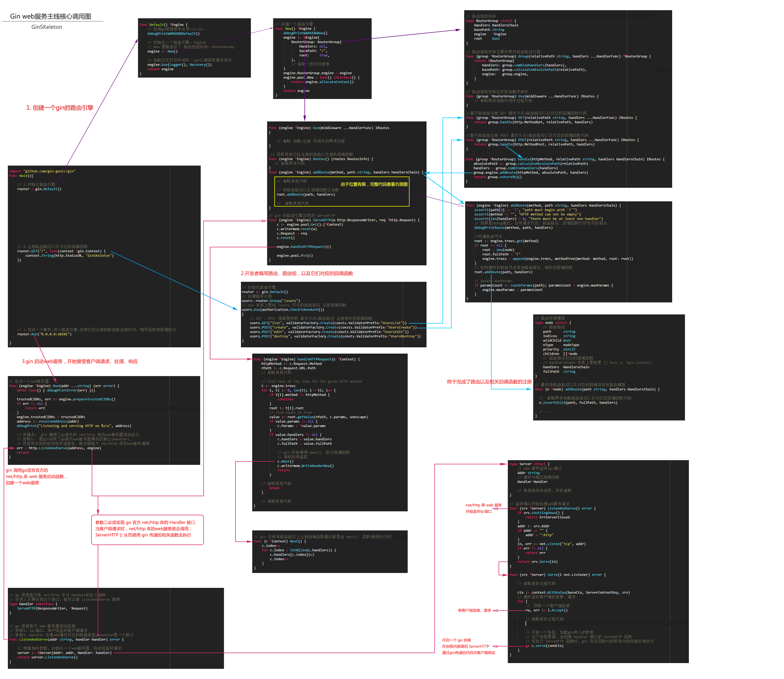Viewport: 784px width, 679px height.
Task: Click the RouterGroup 'POST(relativePath string' function line
Action: 552,140
